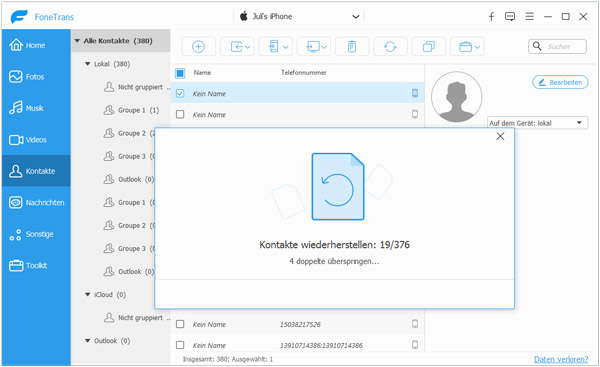This screenshot has width=600, height=367.
Task: Click the de-duplicate contacts icon
Action: (429, 47)
